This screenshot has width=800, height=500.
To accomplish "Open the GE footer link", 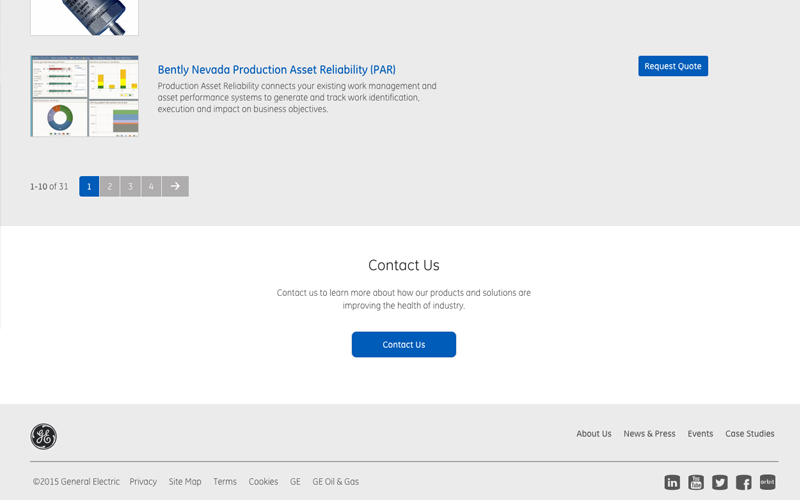I will (x=295, y=482).
